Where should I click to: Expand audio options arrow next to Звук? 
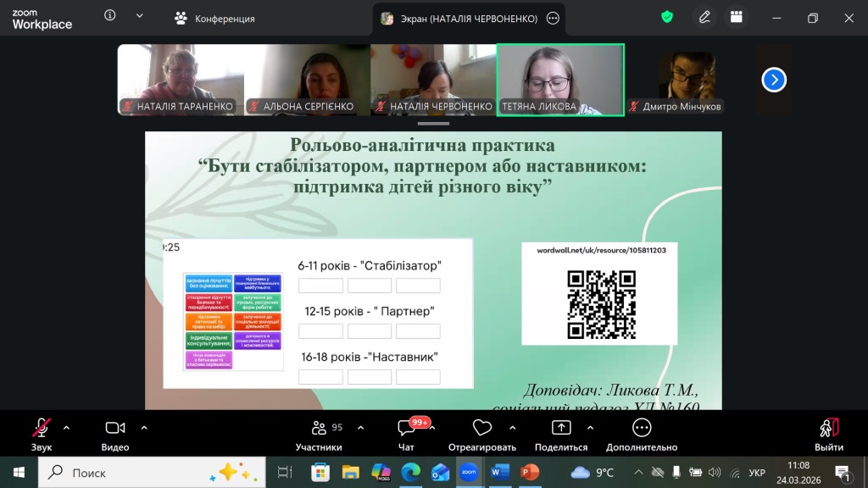point(67,427)
